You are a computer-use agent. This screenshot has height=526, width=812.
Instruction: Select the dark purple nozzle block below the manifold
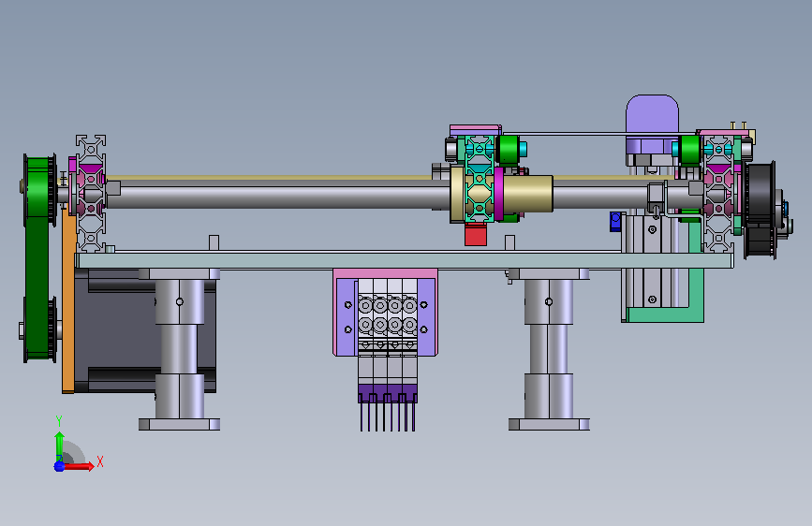[387, 393]
